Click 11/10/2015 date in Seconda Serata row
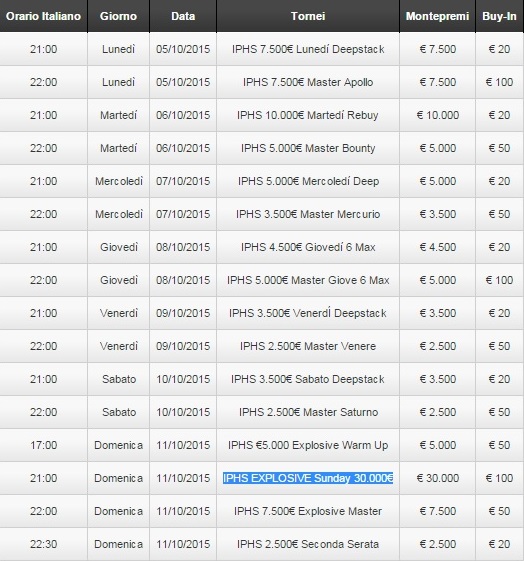Image resolution: width=524 pixels, height=561 pixels. 183,544
